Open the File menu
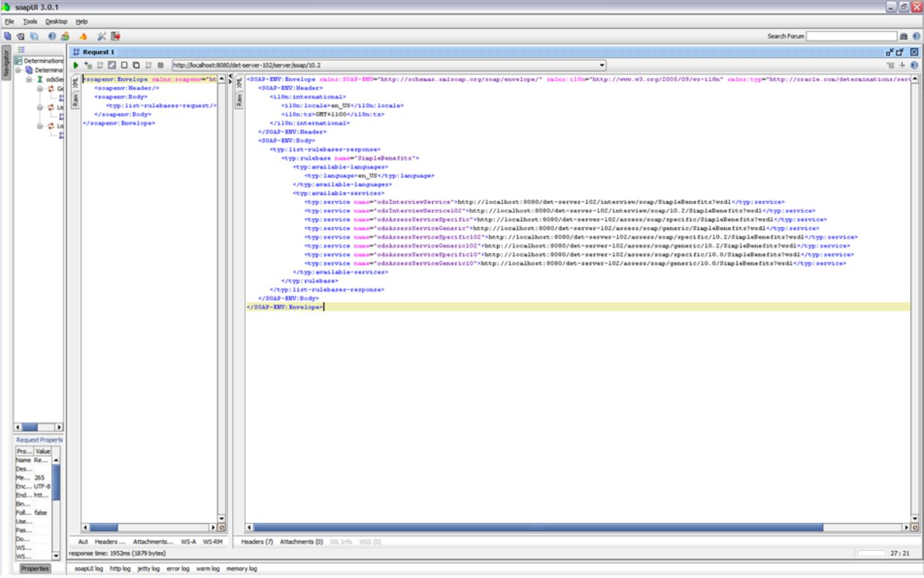The image size is (924, 578). (x=9, y=22)
